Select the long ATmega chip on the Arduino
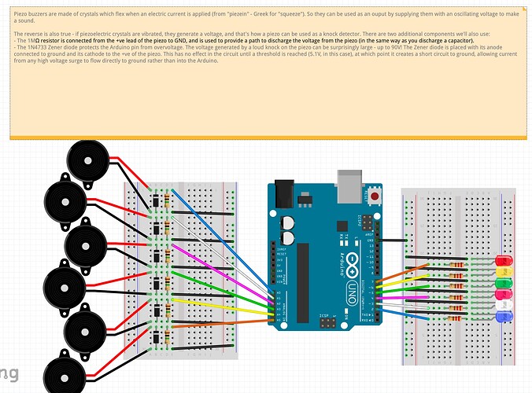 [303, 283]
